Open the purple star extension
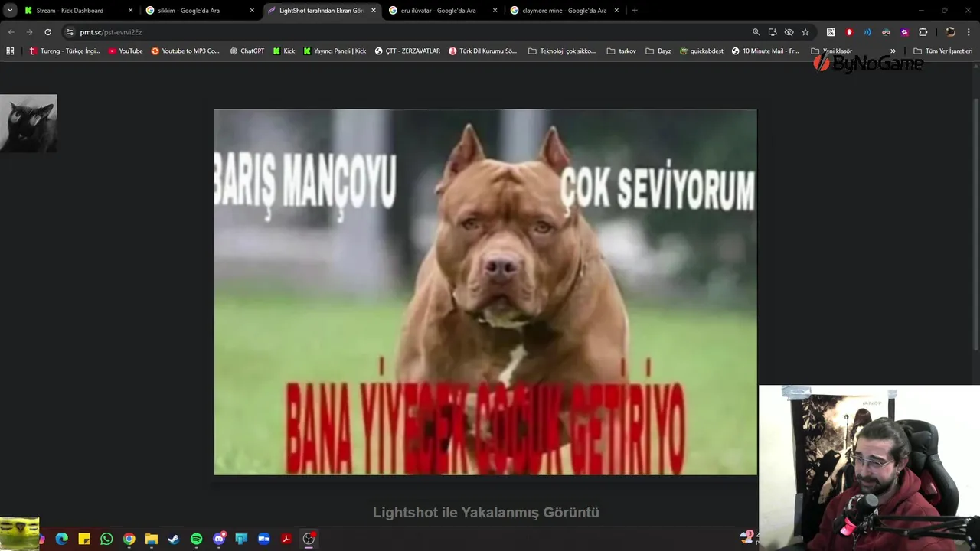The height and width of the screenshot is (551, 980). 904,32
